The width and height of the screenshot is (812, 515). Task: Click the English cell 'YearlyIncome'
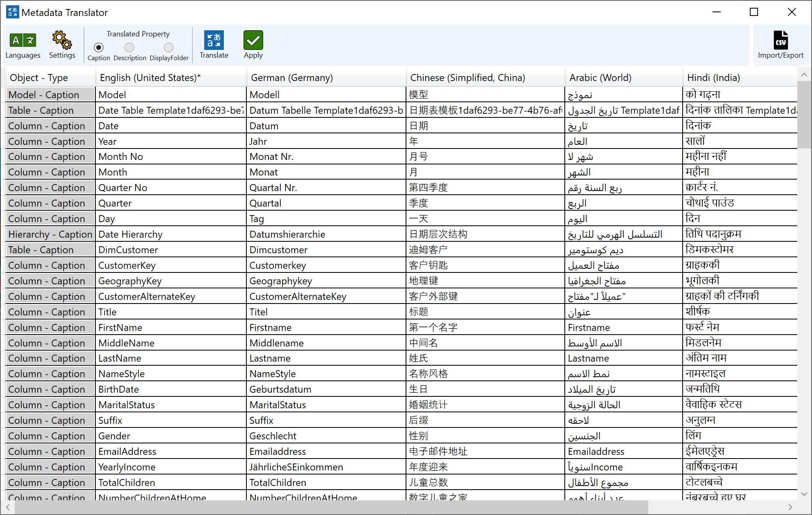171,467
